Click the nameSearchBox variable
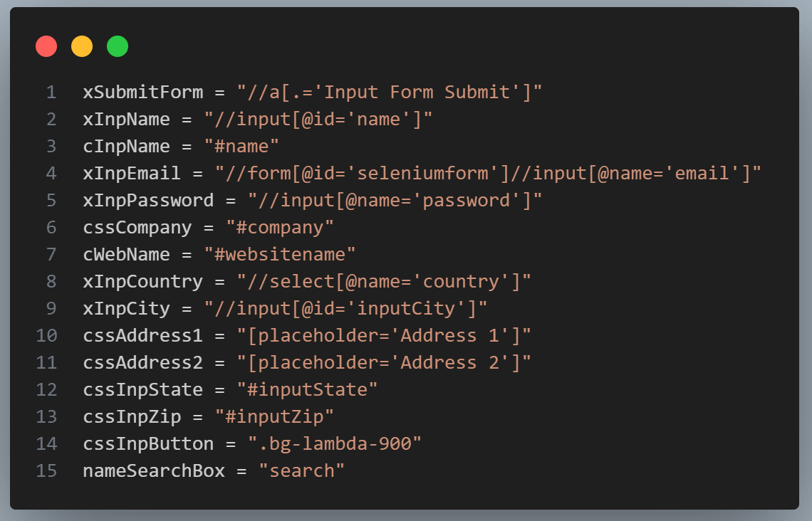Viewport: 812px width, 521px height. tap(154, 470)
